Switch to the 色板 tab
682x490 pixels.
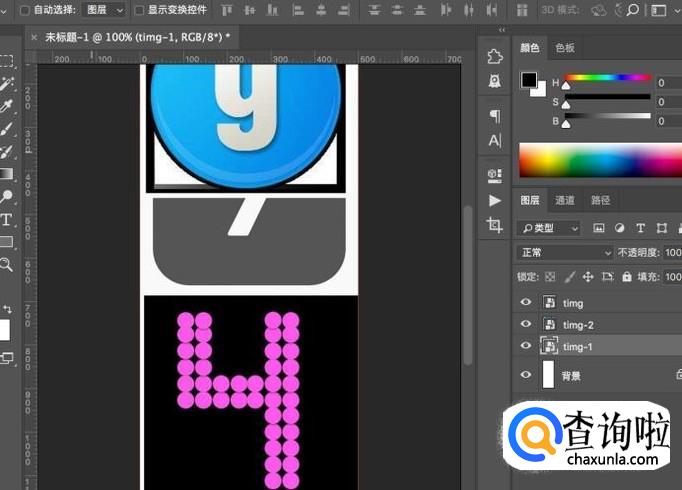tap(565, 48)
